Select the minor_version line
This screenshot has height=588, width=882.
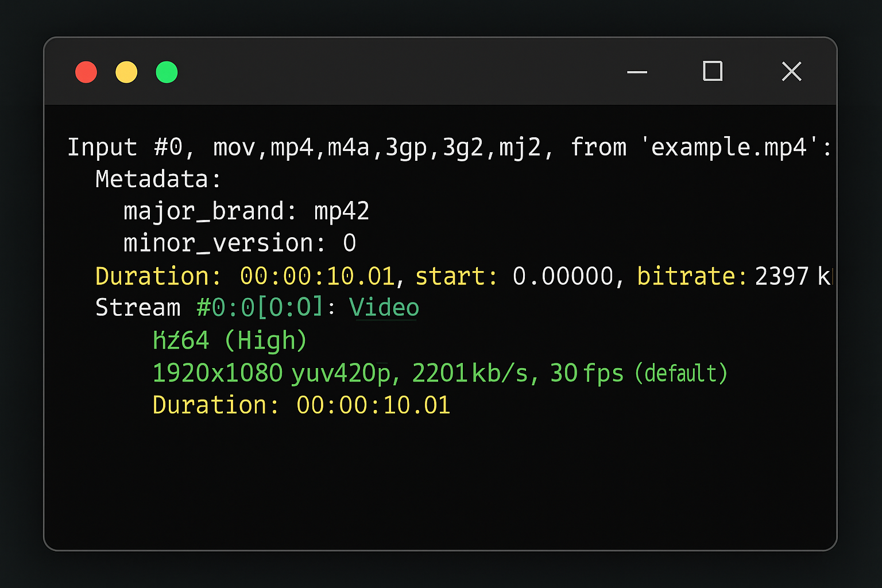pos(238,243)
